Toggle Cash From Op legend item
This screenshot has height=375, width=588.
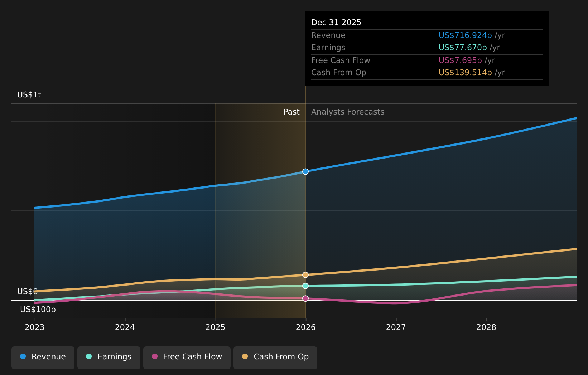coord(275,357)
